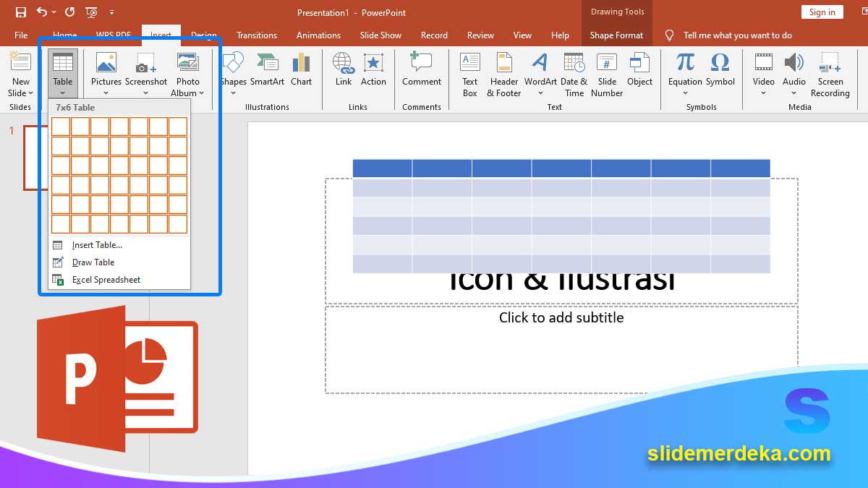
Task: Click the Redo icon in title bar
Action: (x=69, y=12)
